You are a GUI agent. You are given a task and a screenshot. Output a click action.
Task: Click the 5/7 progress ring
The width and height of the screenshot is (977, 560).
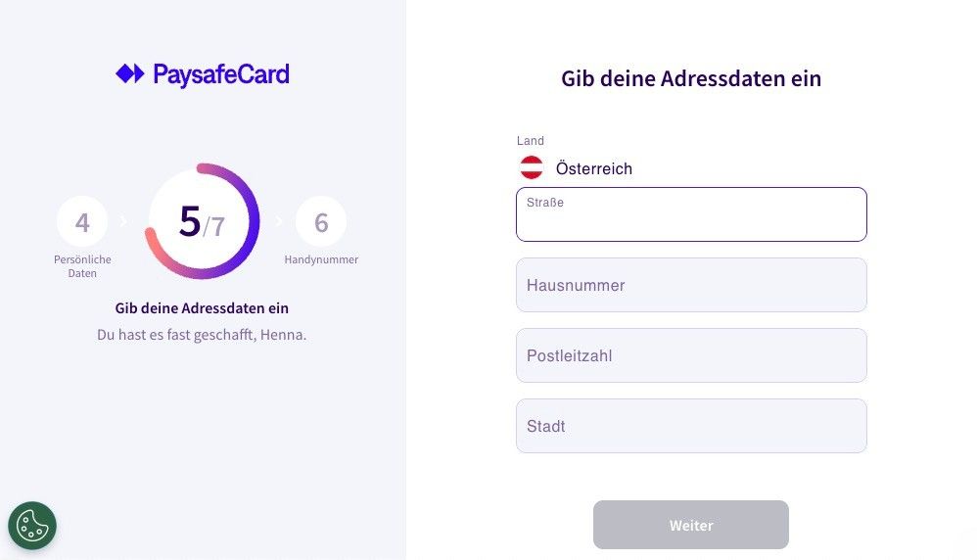pos(203,221)
